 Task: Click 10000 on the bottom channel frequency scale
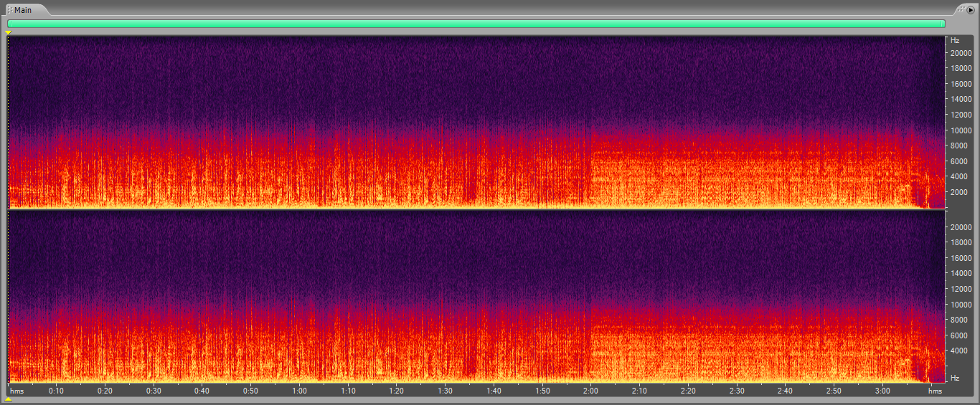tap(961, 305)
